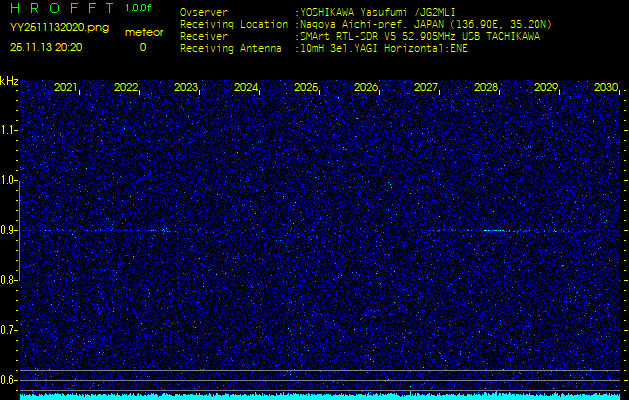Click the cyan signal strip at bottom
Viewport: 629px width, 400px height.
click(x=320, y=396)
